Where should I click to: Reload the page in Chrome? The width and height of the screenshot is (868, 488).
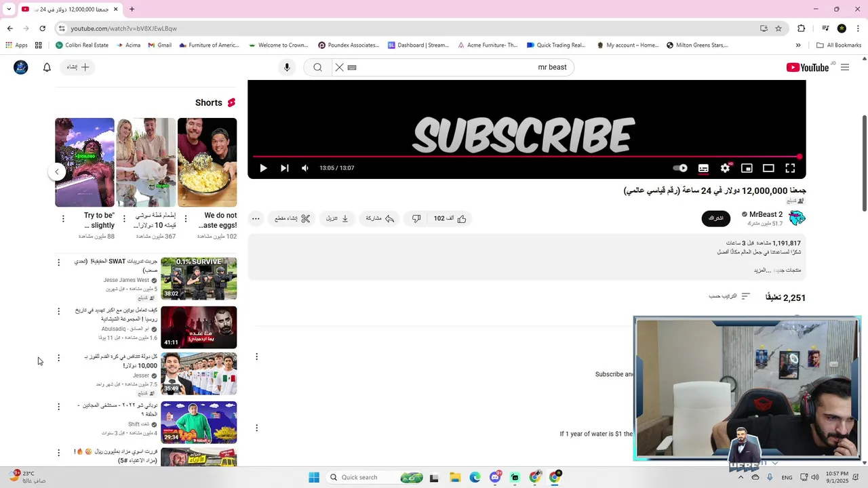click(42, 28)
